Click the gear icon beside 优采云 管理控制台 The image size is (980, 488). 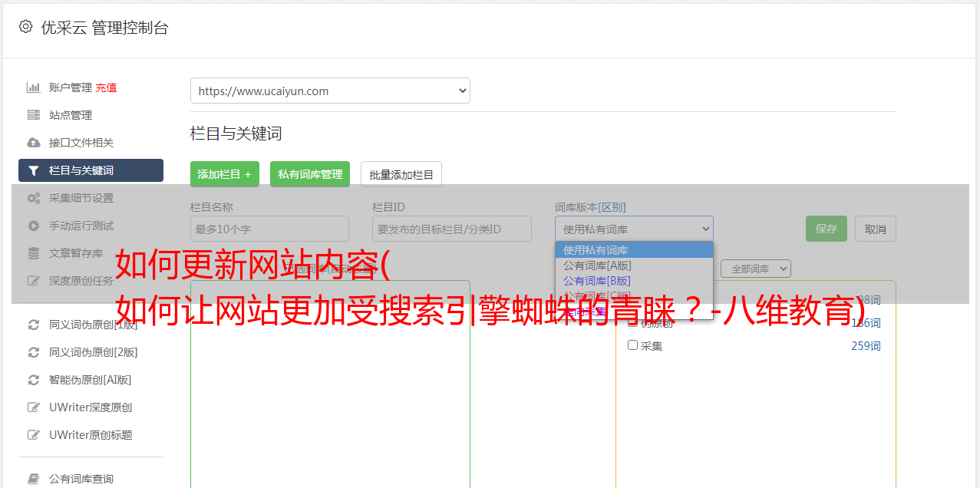(x=25, y=27)
